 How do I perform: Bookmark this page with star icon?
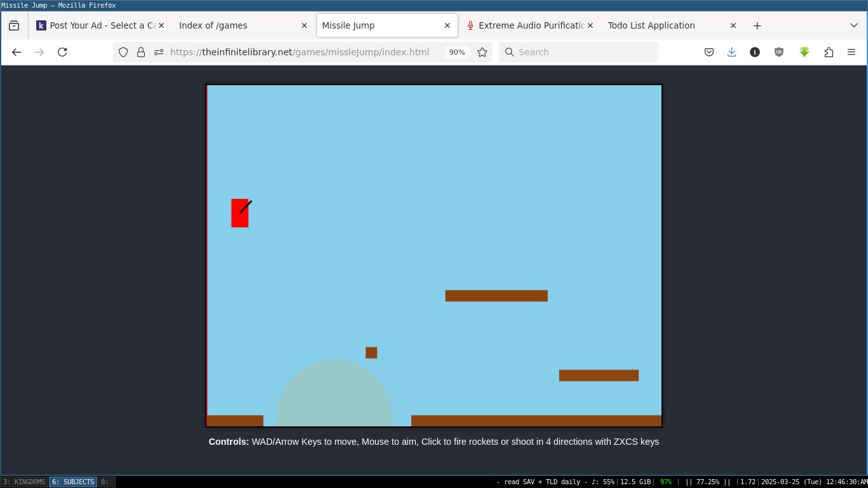tap(482, 52)
